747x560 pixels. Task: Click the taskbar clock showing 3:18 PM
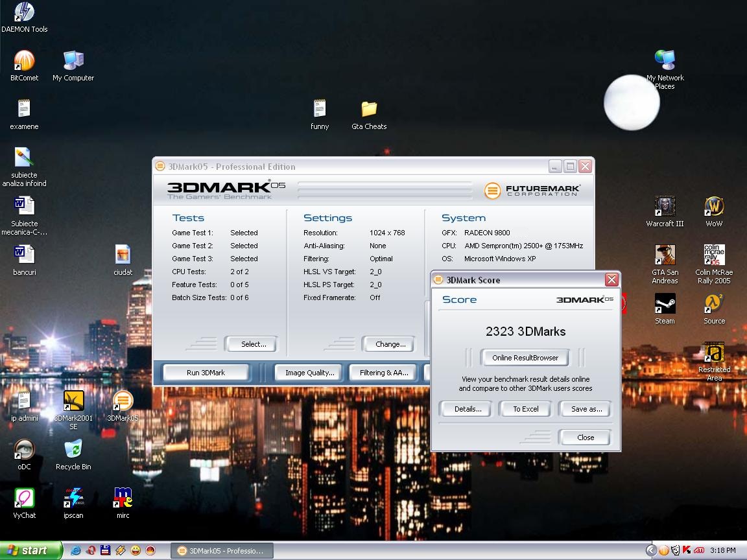722,550
